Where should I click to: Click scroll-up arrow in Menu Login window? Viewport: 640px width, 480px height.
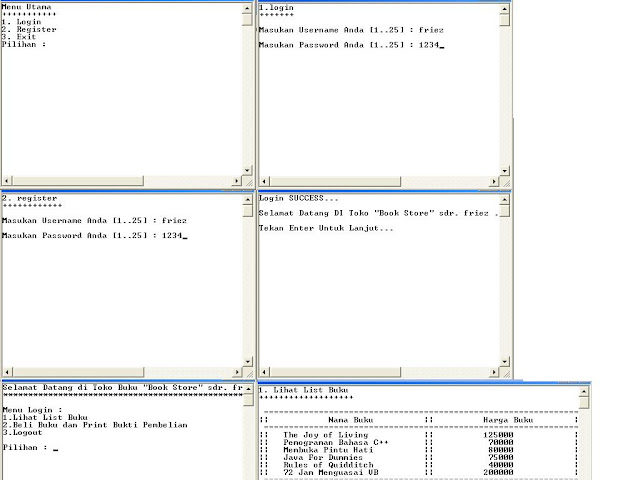(248, 389)
